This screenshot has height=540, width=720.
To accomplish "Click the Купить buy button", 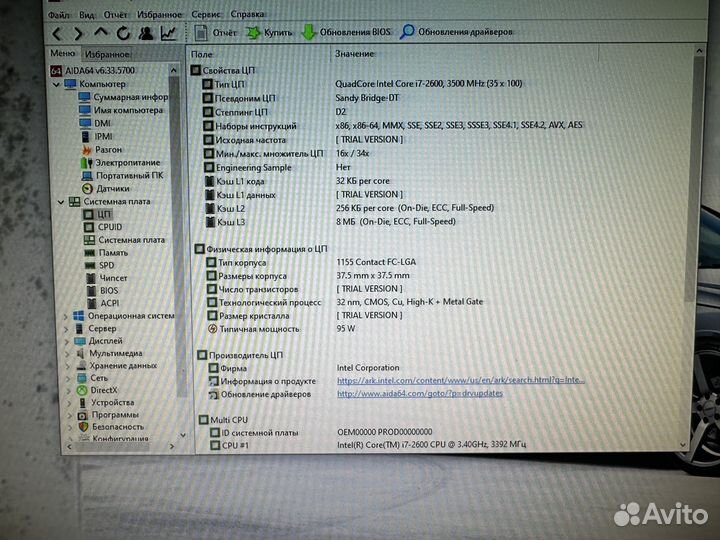I will 270,33.
